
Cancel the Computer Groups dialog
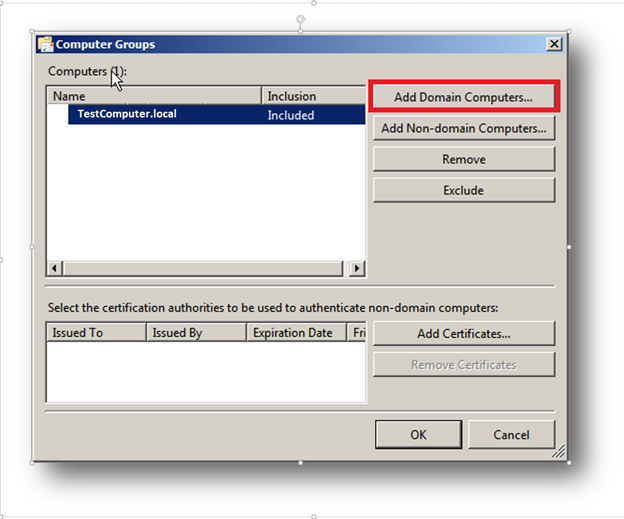[511, 434]
